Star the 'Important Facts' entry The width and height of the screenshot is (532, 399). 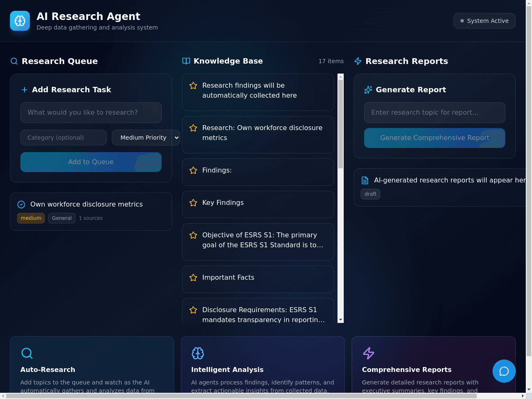[193, 278]
